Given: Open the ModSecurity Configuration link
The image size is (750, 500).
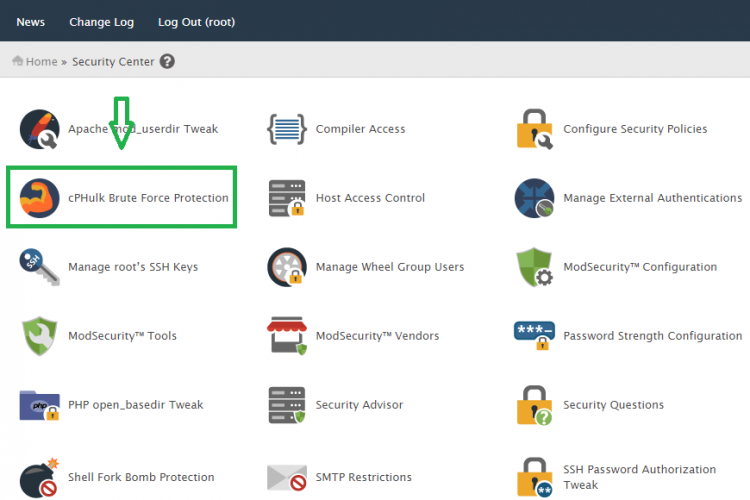Looking at the screenshot, I should [x=640, y=267].
